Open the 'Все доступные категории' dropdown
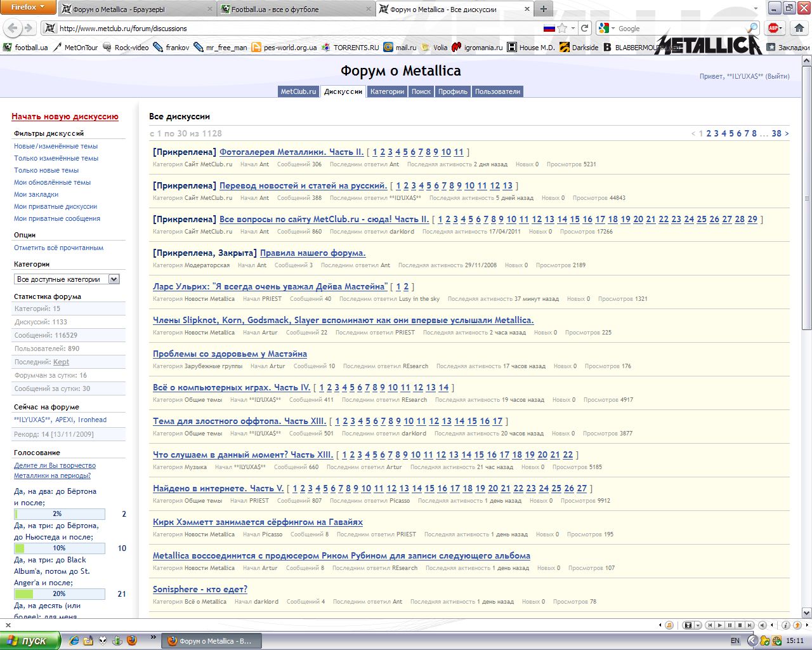 [x=67, y=279]
